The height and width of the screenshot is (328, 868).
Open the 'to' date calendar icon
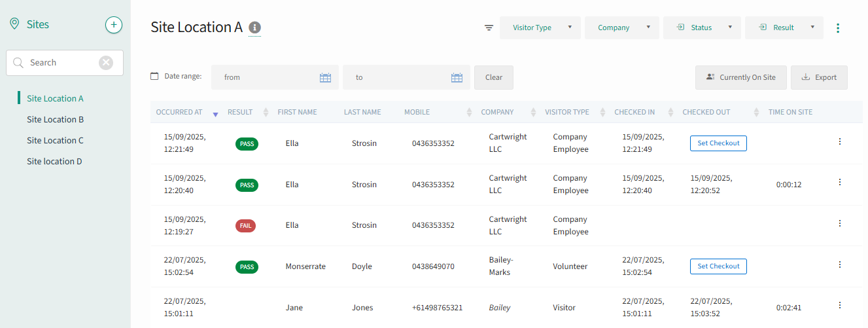tap(457, 78)
